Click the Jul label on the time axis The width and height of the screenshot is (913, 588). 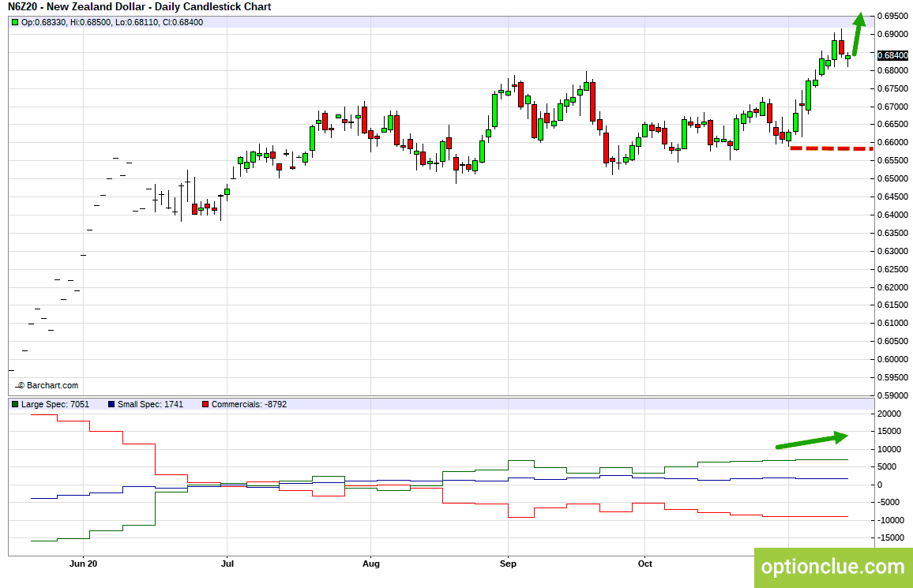tap(227, 564)
